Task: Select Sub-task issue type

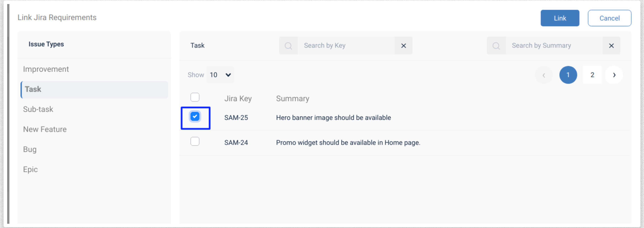Action: (38, 109)
